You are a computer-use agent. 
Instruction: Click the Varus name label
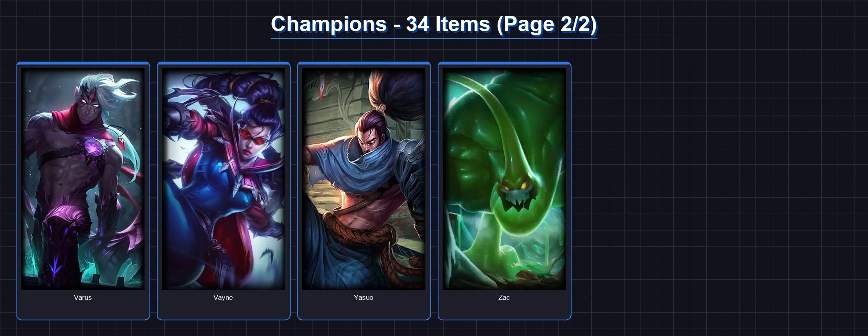pos(83,297)
